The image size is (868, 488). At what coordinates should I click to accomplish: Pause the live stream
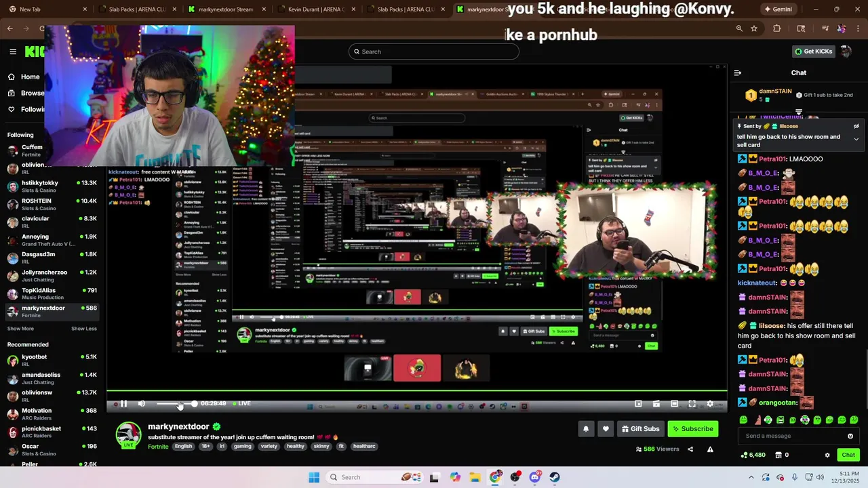pyautogui.click(x=123, y=404)
